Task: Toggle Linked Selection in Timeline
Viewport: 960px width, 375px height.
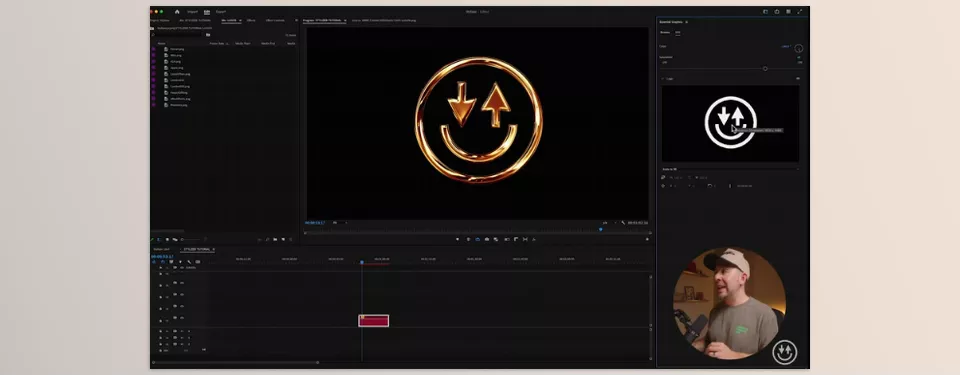Action: click(171, 262)
